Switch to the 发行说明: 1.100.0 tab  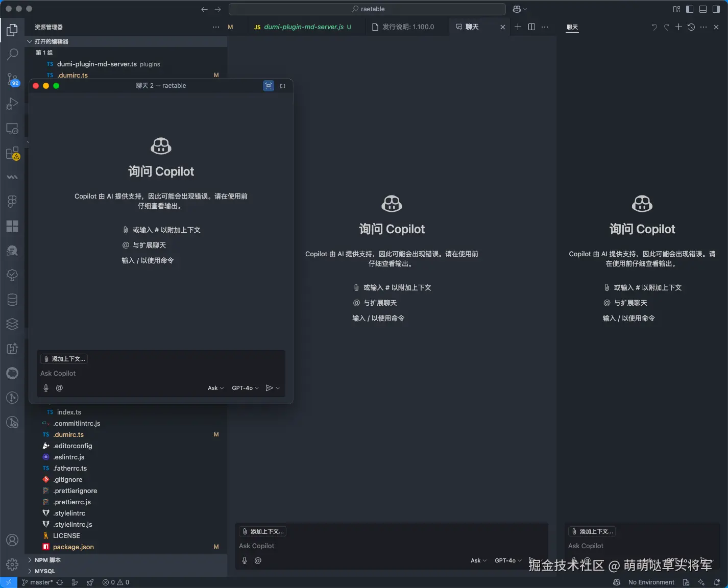407,27
